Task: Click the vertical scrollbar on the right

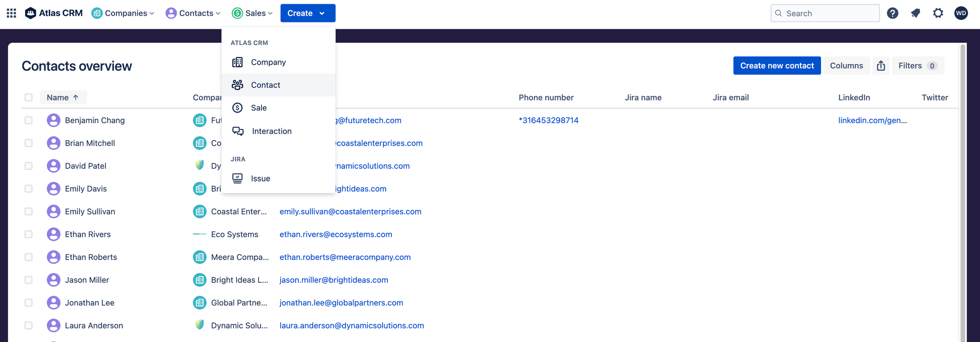Action: [x=963, y=191]
